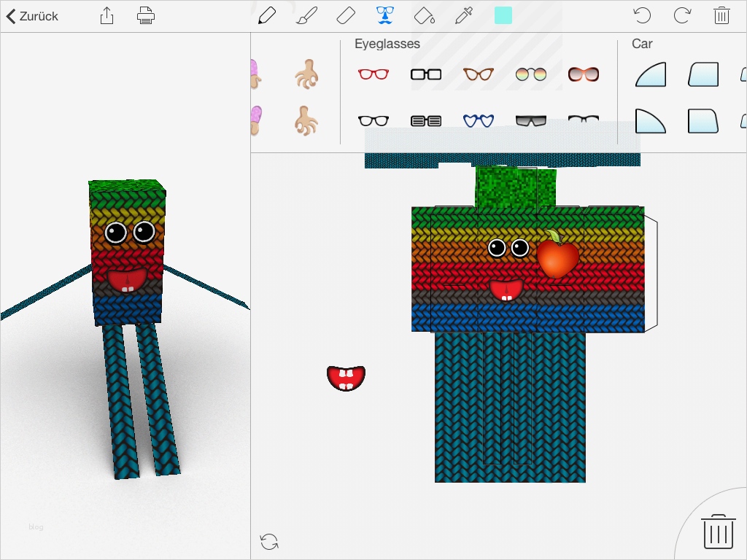Click the teal knit legs template area

[510, 408]
